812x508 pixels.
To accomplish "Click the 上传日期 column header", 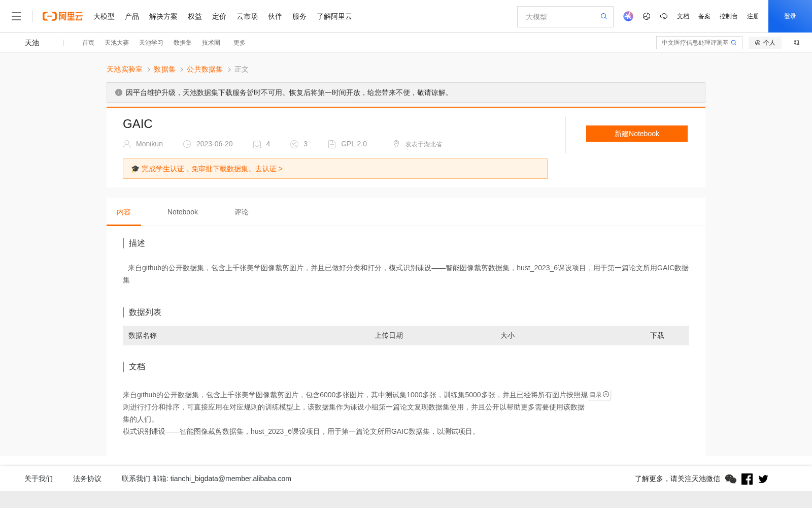I will 389,335.
